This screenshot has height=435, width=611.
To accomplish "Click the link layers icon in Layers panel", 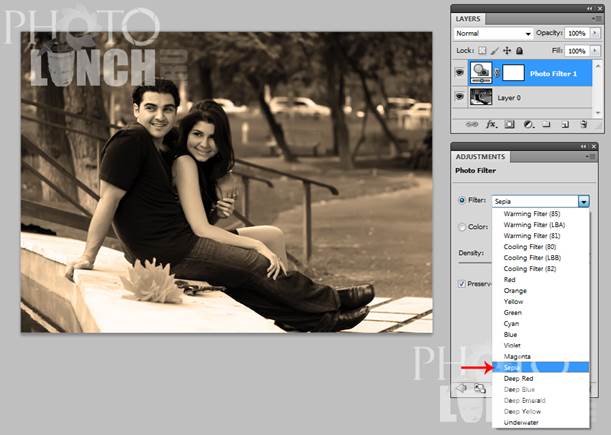I will point(472,125).
